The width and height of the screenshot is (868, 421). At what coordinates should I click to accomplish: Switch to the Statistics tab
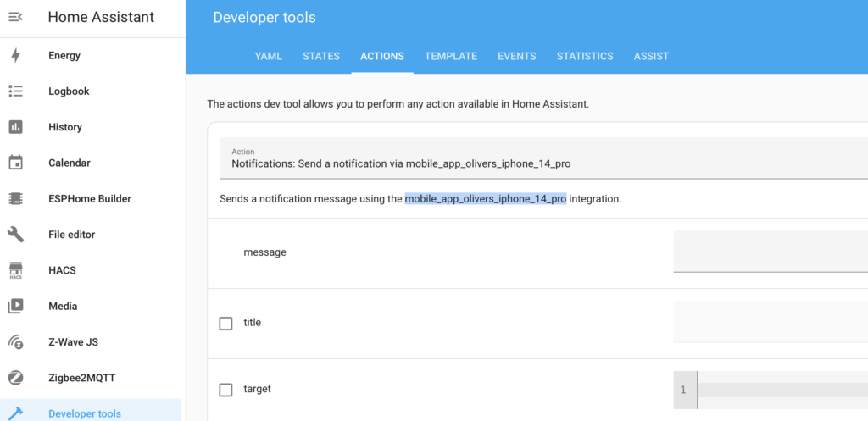[x=585, y=56]
